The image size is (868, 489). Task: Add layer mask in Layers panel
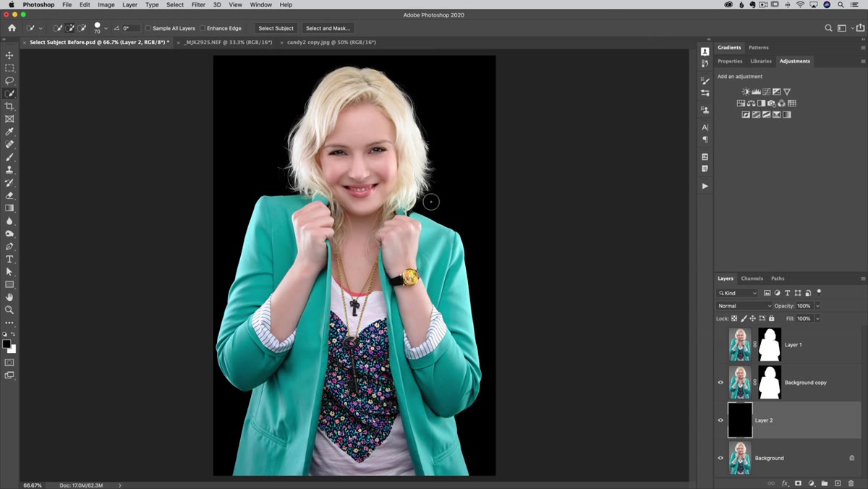[x=798, y=483]
